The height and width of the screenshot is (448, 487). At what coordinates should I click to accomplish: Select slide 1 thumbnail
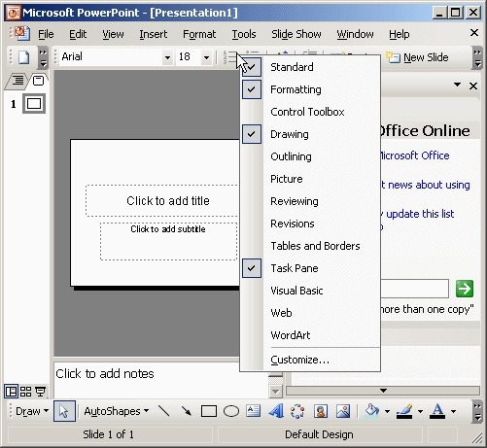pos(34,104)
